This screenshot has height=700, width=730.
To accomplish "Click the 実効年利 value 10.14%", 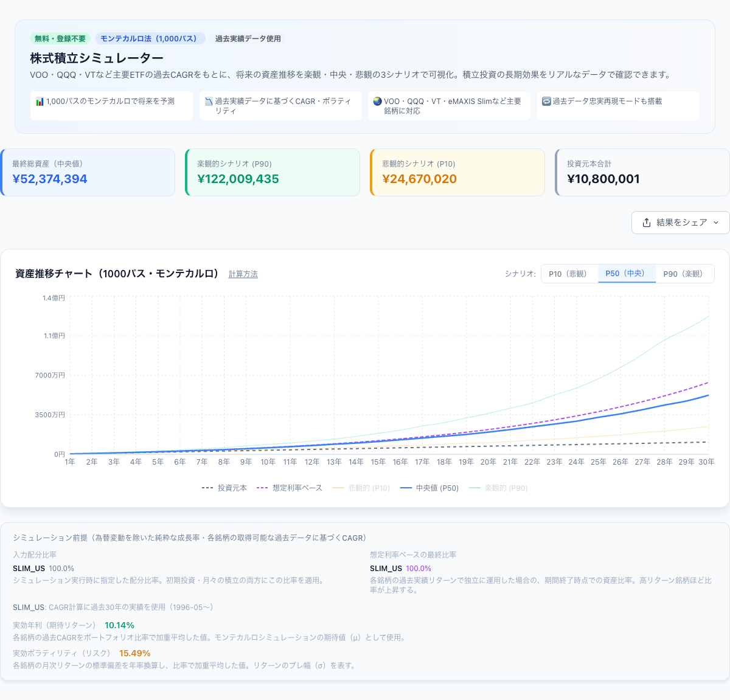I will [x=119, y=625].
